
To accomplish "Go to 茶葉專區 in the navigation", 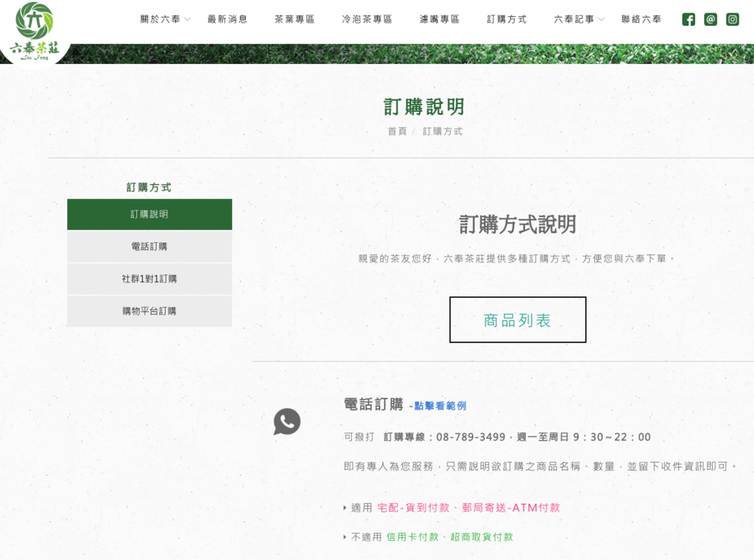I will [x=295, y=20].
